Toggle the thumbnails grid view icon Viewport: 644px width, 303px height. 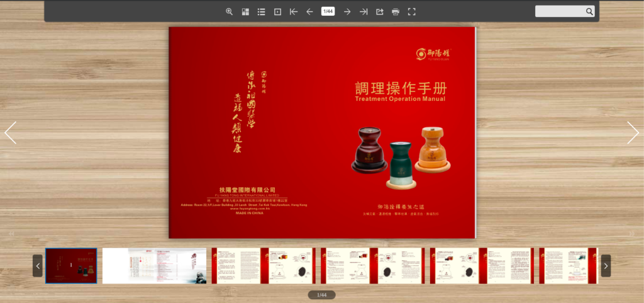pyautogui.click(x=245, y=11)
